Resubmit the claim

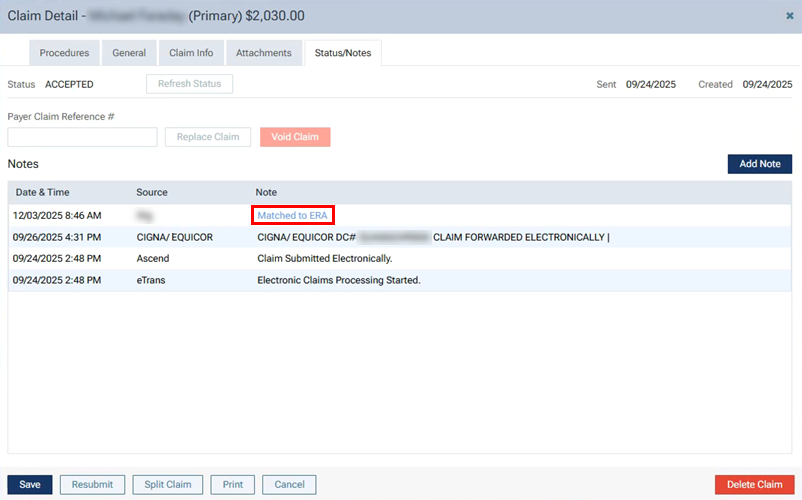(92, 485)
